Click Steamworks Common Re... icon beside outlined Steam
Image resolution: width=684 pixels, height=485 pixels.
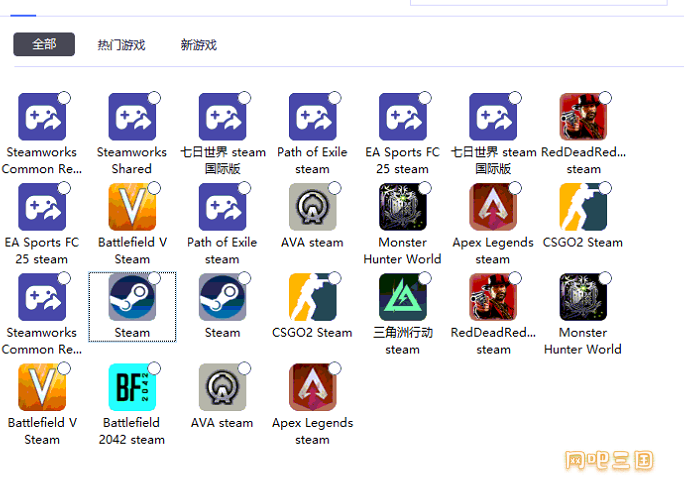click(42, 297)
